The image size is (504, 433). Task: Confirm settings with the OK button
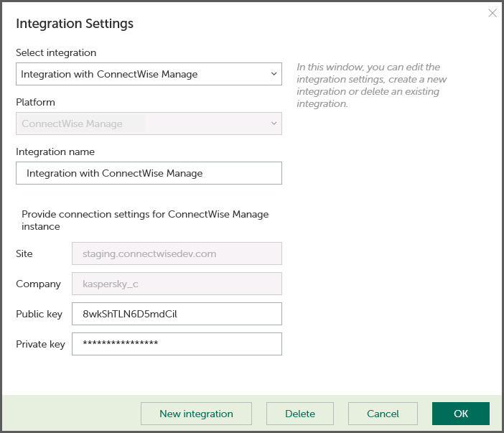pyautogui.click(x=460, y=414)
